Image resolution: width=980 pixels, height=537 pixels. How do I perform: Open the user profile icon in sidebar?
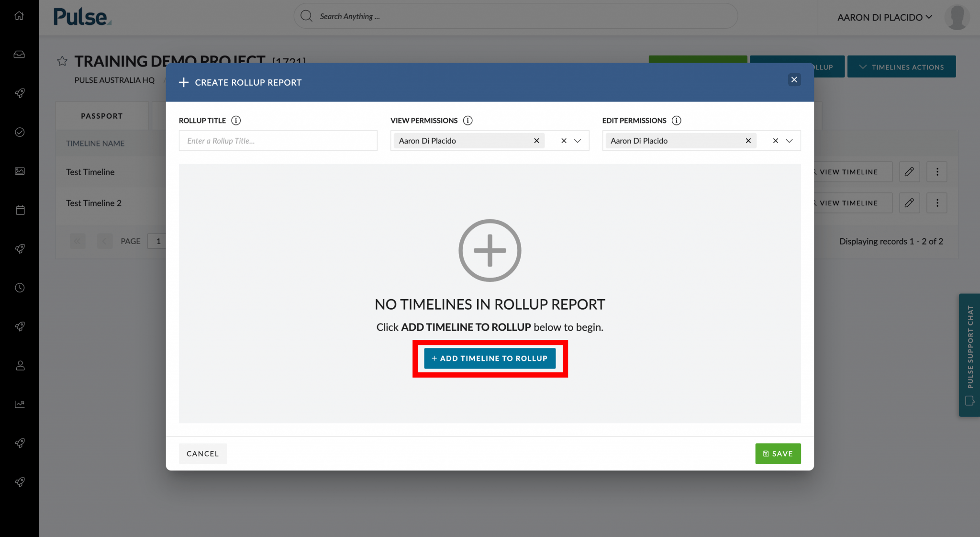[19, 365]
